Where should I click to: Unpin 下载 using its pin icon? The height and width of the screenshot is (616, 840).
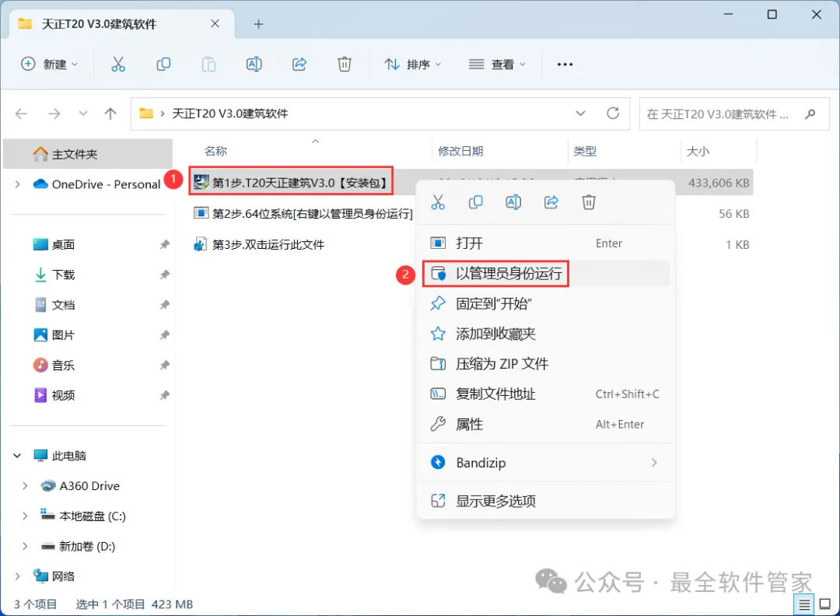click(164, 275)
